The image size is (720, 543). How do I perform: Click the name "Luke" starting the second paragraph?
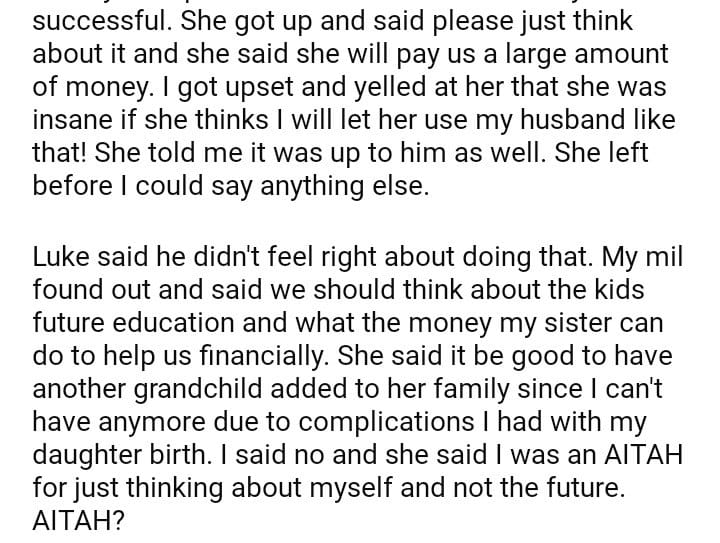tap(64, 256)
